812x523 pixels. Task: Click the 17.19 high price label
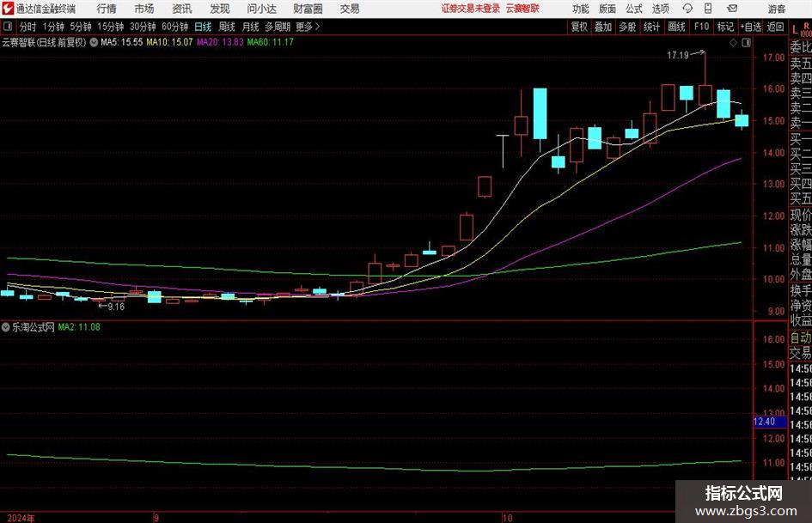click(678, 55)
